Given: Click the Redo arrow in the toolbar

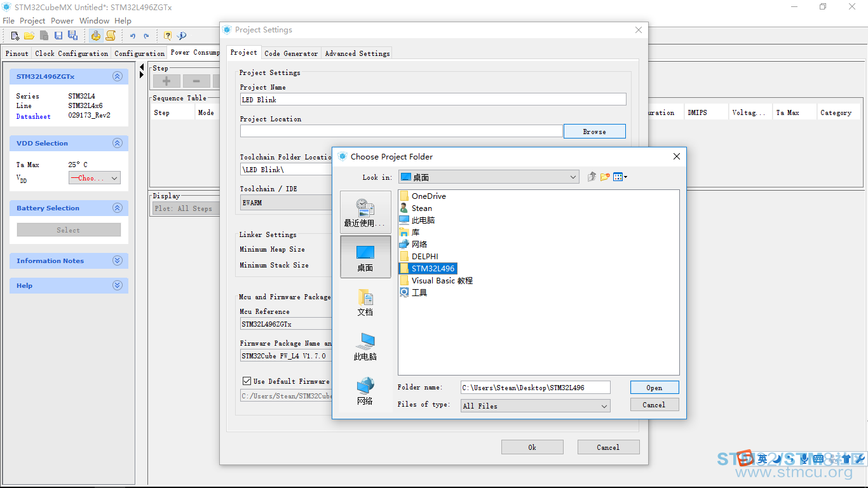Looking at the screenshot, I should (146, 36).
